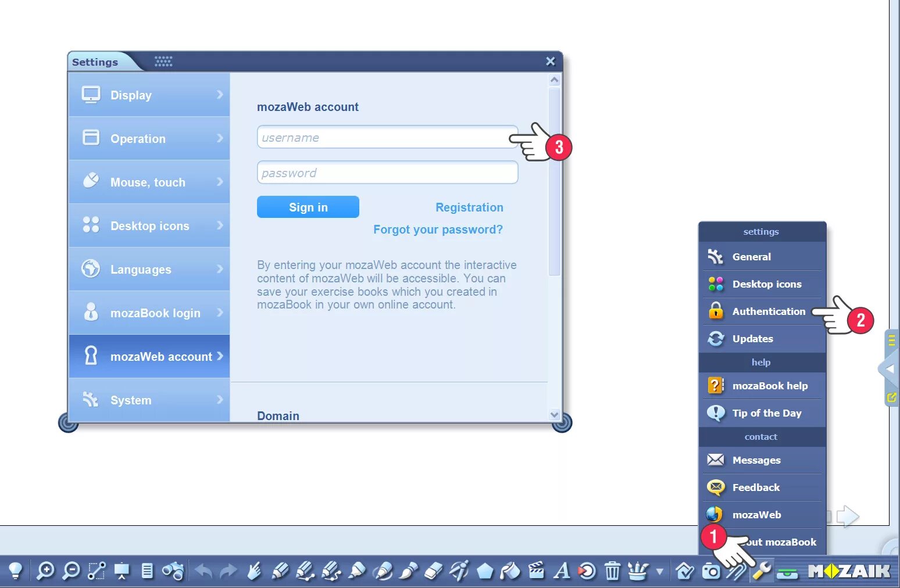Screen dimensions: 900x588
Task: Pick the paint brush tool
Action: point(409,571)
